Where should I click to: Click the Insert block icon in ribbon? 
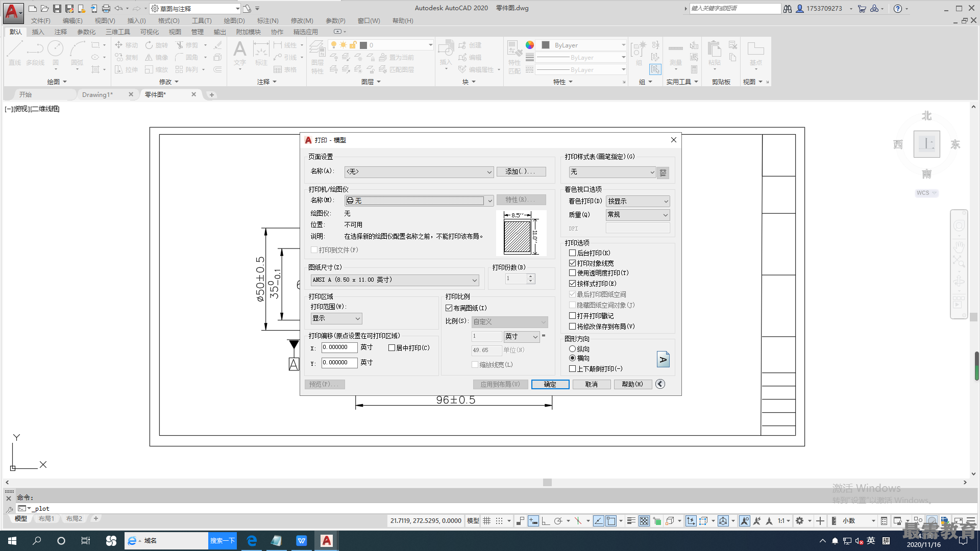click(446, 53)
